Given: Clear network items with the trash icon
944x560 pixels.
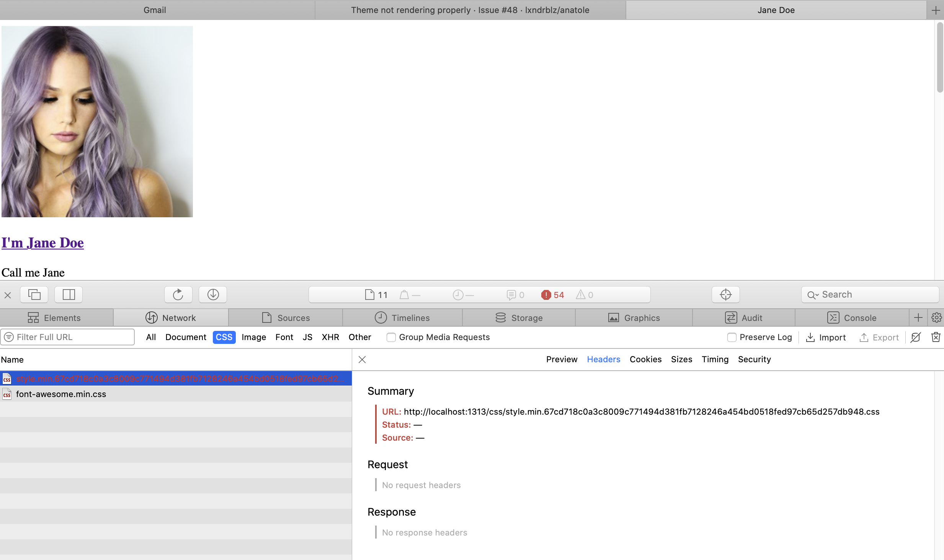Looking at the screenshot, I should click(x=936, y=337).
